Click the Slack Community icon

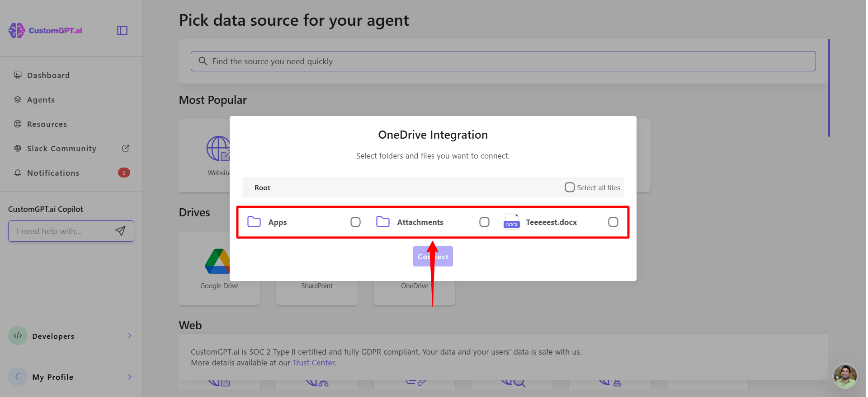(18, 148)
